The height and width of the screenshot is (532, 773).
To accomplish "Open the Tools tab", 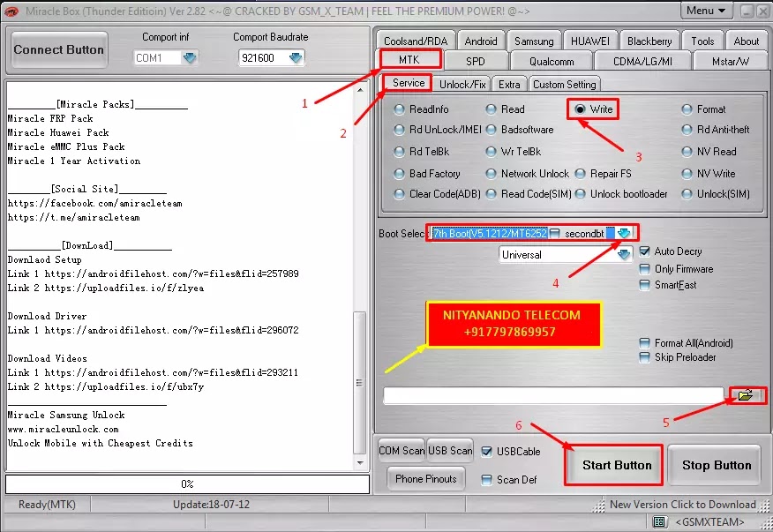I will 702,41.
